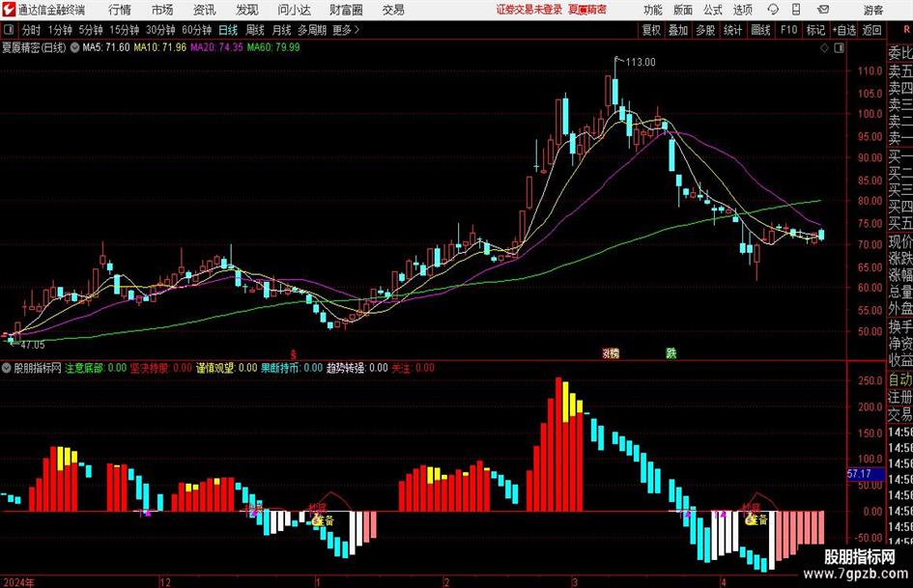Click the red R icon at right
Viewport: 913px width, 588px height.
point(906,30)
